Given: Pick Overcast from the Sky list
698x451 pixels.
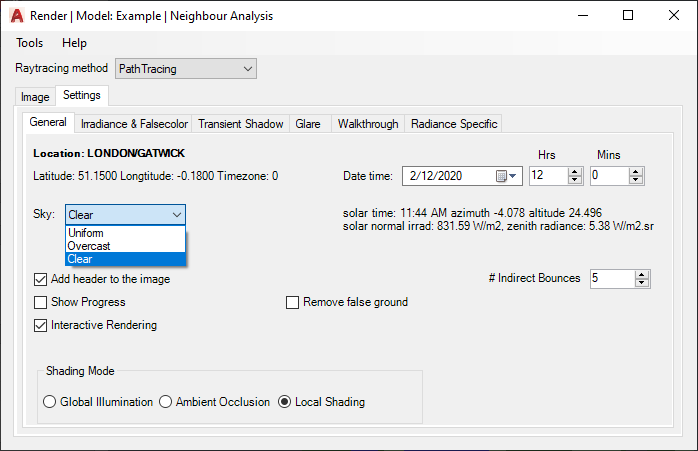Looking at the screenshot, I should (89, 245).
